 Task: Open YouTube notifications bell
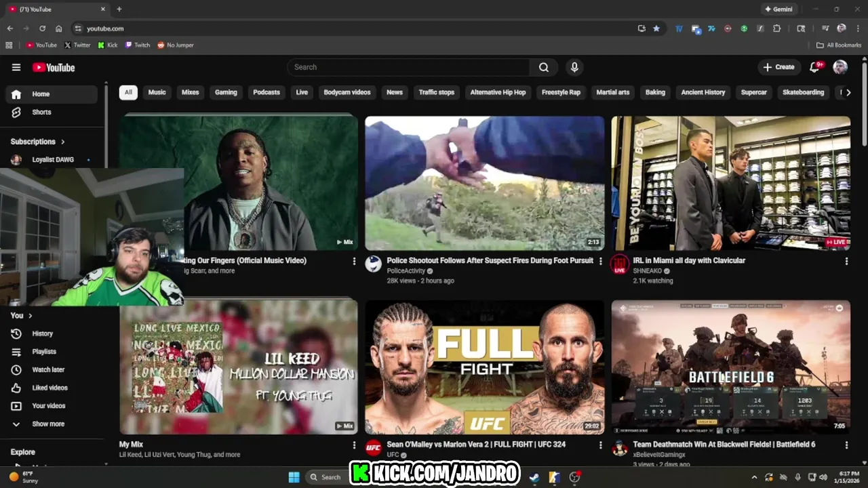pyautogui.click(x=815, y=67)
